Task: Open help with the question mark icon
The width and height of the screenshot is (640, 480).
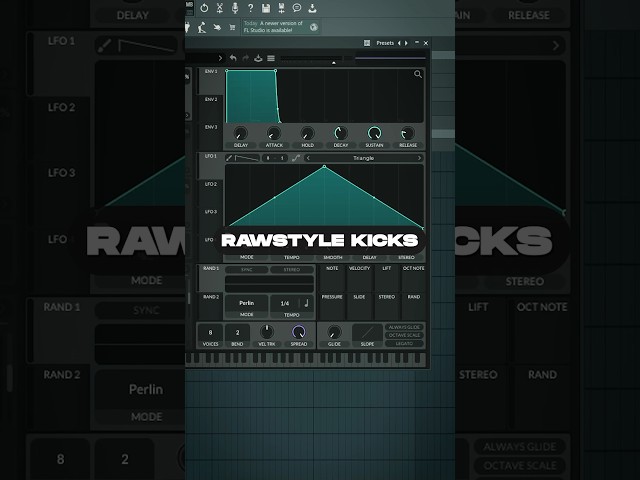Action: tap(251, 8)
